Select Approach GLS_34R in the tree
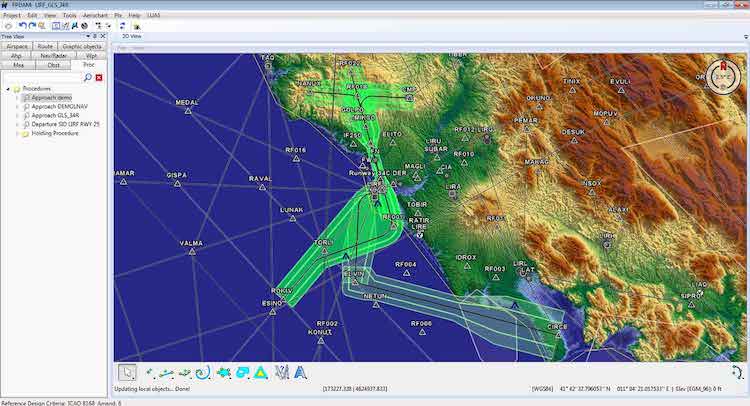The height and width of the screenshot is (406, 750). tap(55, 116)
